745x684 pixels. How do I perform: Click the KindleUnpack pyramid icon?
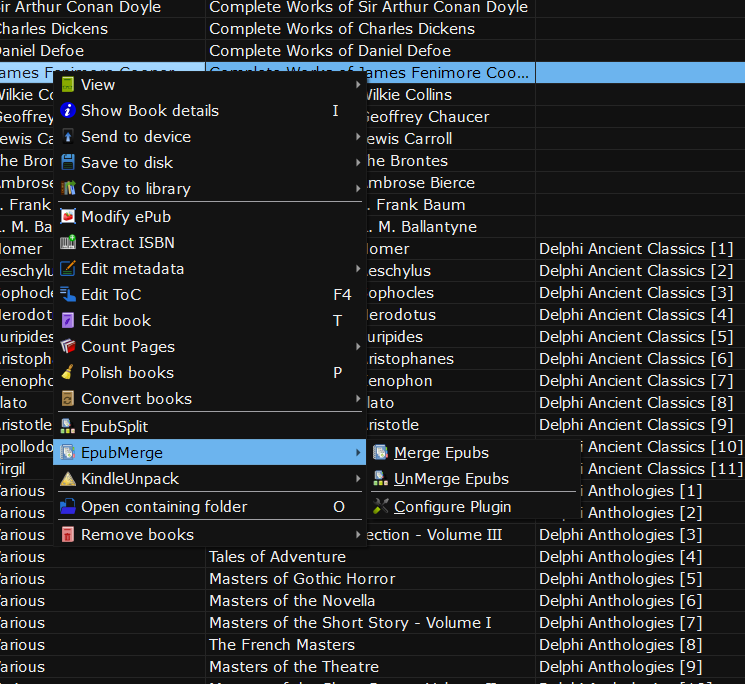(68, 479)
